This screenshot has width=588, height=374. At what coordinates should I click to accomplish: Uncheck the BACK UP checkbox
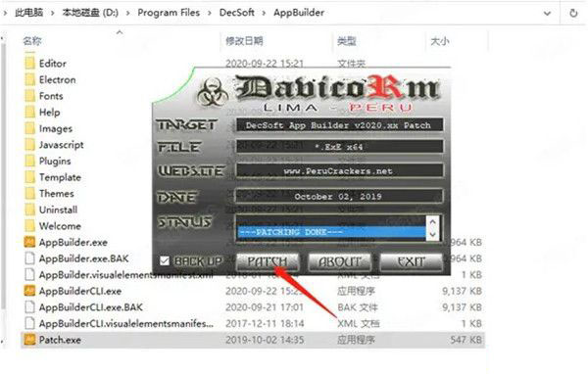click(x=165, y=260)
